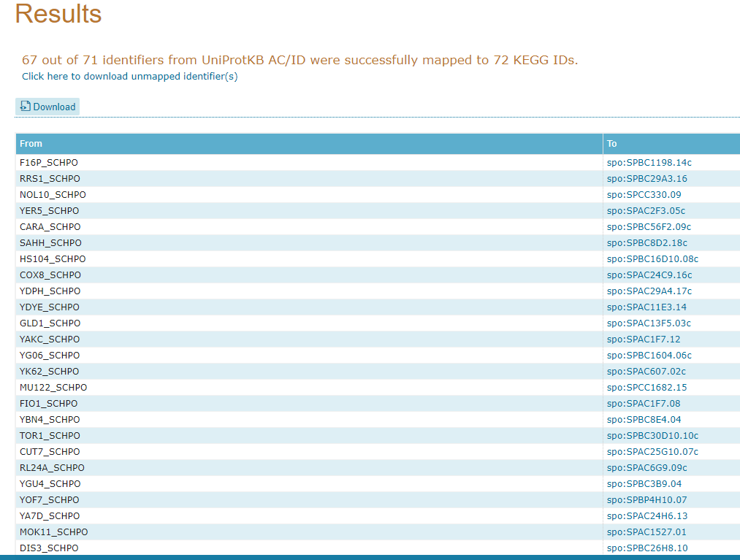The width and height of the screenshot is (740, 560).
Task: Open the spo:SPBP4H10.07 link
Action: point(646,500)
